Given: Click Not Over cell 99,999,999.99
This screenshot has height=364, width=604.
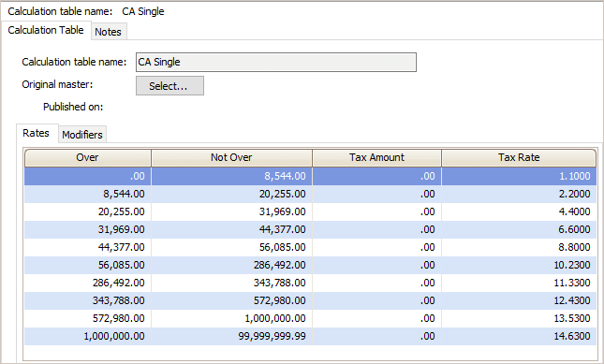Looking at the screenshot, I should pos(231,336).
